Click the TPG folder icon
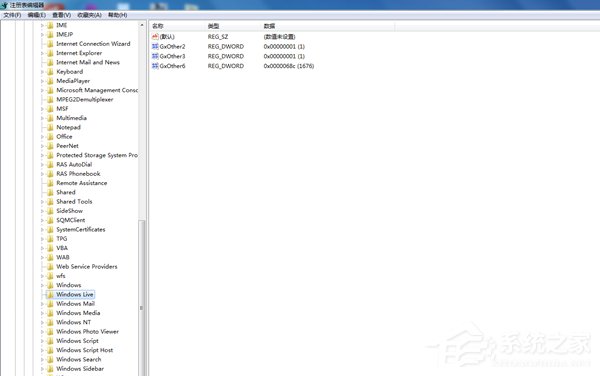600x376 pixels. click(x=50, y=239)
